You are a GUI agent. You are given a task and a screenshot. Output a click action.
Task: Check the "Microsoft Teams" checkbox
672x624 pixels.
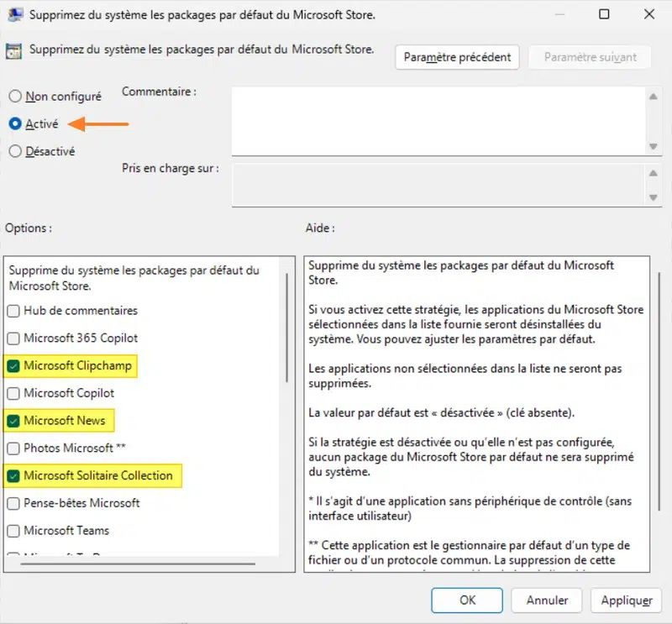pyautogui.click(x=14, y=531)
